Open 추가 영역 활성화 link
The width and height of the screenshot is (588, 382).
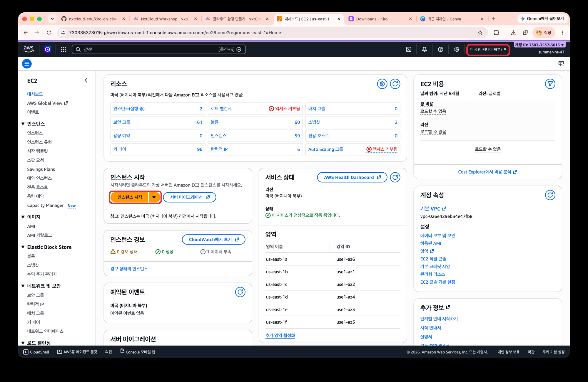pos(280,335)
